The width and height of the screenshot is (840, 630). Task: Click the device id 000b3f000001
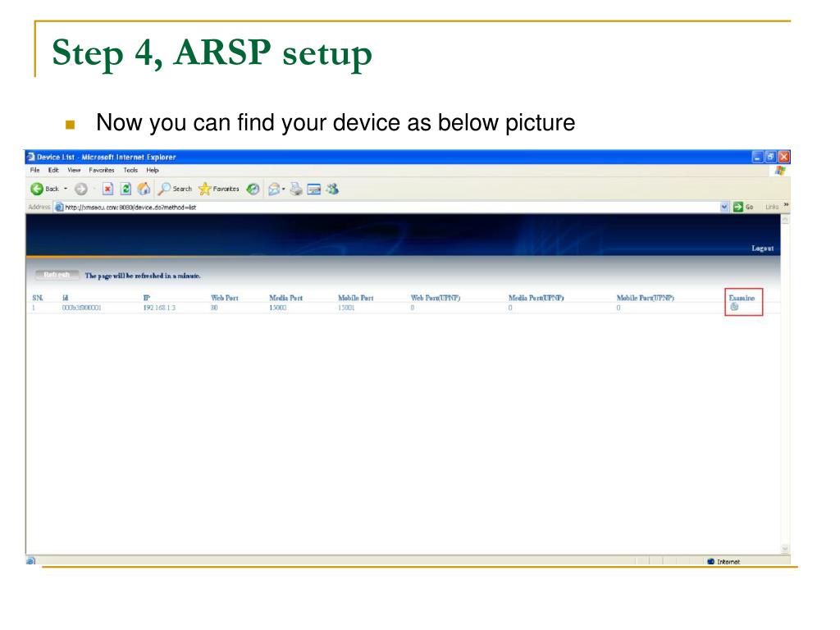[x=81, y=308]
